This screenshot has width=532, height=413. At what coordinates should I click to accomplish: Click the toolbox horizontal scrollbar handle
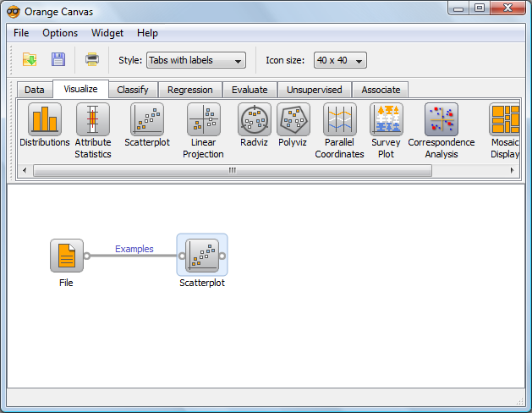click(233, 170)
